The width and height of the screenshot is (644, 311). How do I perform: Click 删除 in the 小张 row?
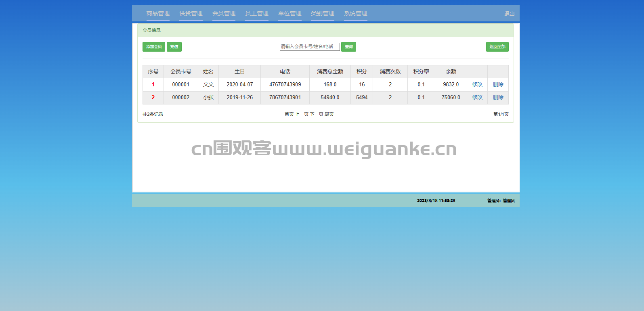498,98
